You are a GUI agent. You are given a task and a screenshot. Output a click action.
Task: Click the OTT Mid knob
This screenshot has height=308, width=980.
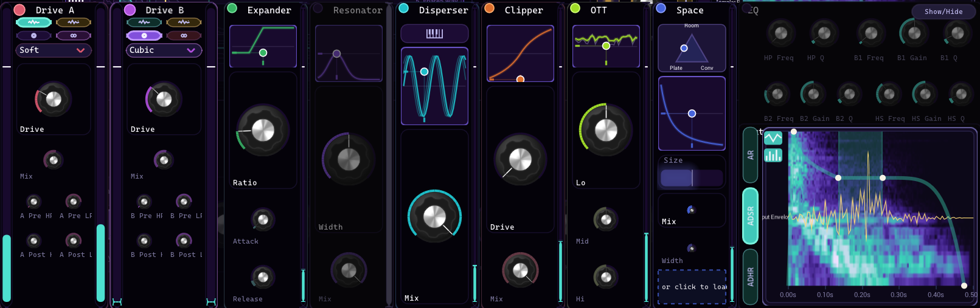(606, 220)
